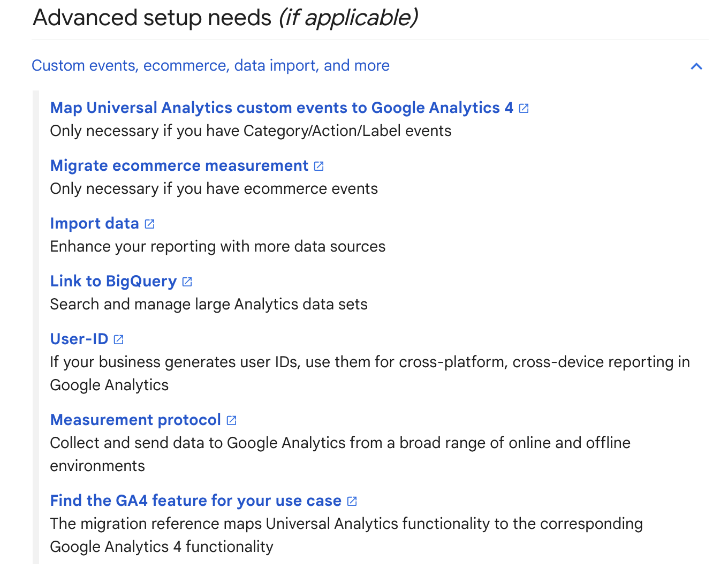Click external-link icon next to Migrate ecommerce measurement

(319, 166)
